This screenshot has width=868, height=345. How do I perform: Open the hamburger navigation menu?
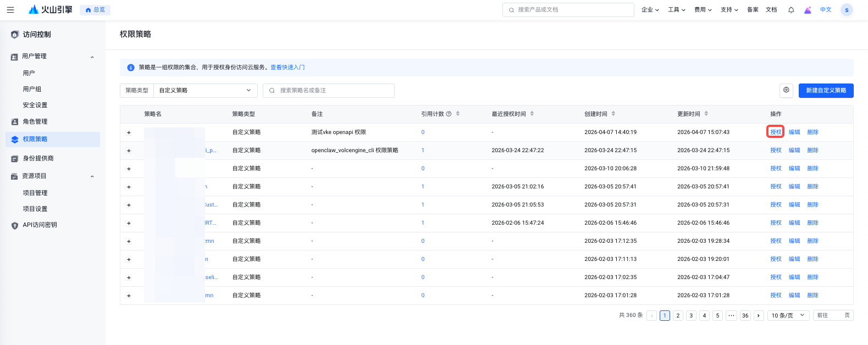[x=10, y=10]
